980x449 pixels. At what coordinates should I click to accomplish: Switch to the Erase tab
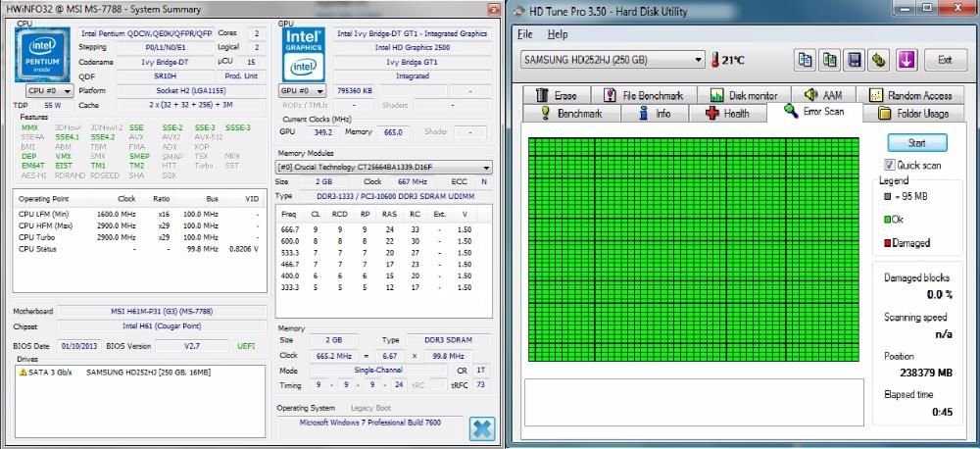557,96
